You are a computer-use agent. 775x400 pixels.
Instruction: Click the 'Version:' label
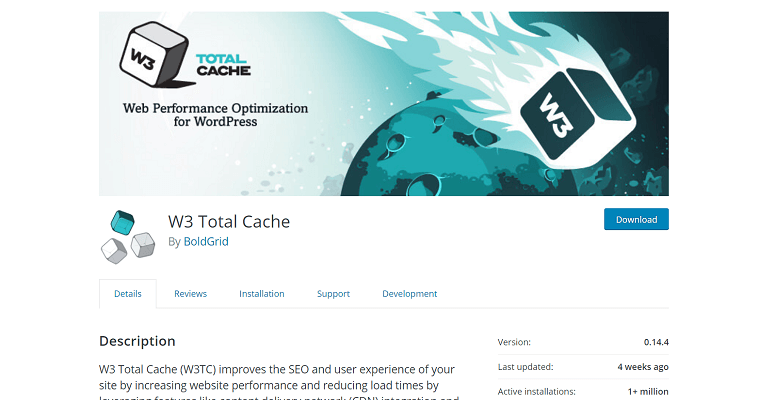(514, 342)
